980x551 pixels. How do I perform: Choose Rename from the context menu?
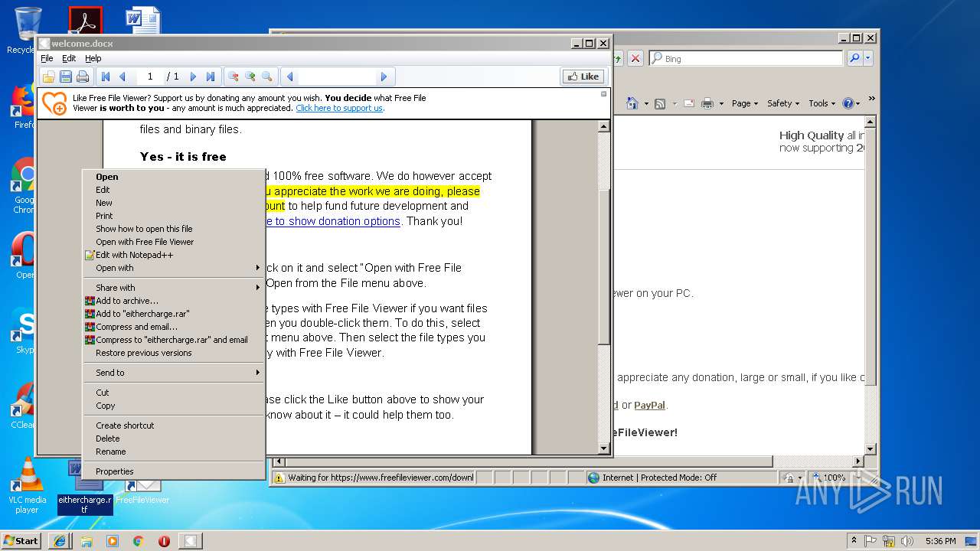click(173, 452)
